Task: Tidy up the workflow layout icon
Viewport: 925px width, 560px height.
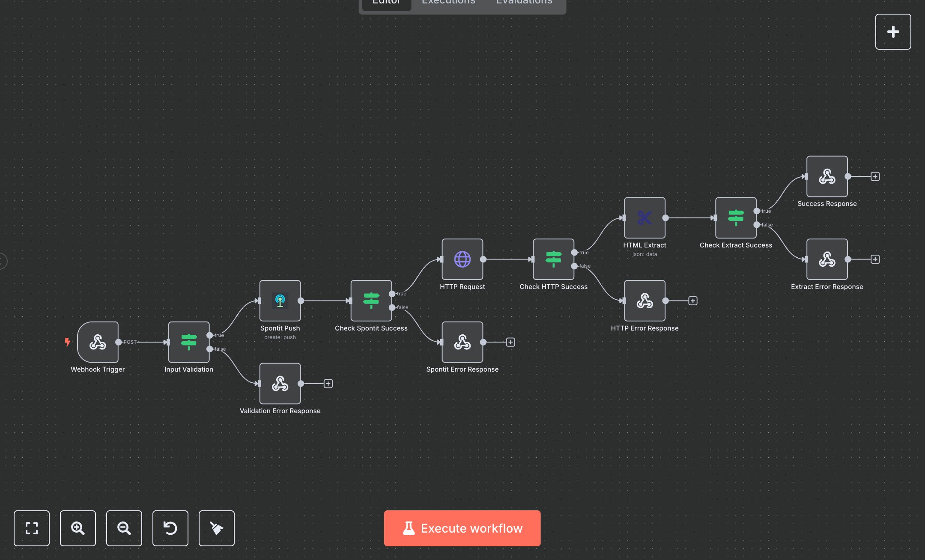Action: point(216,528)
